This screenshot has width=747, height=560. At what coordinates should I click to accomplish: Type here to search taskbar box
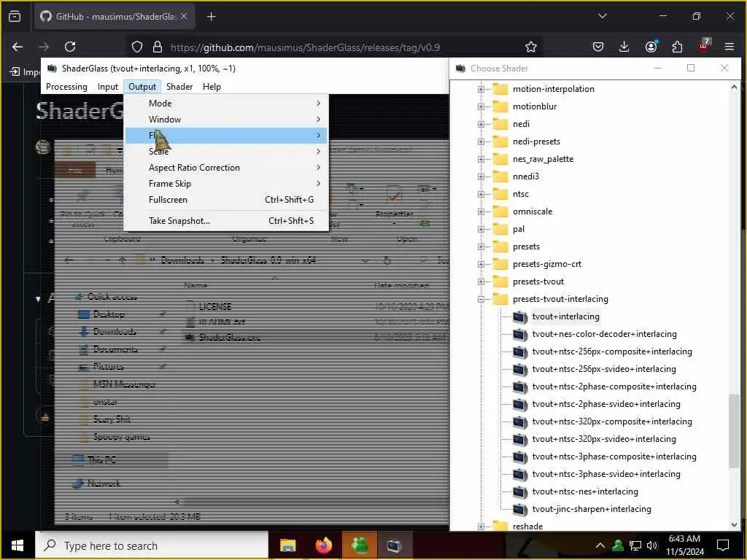(x=152, y=545)
